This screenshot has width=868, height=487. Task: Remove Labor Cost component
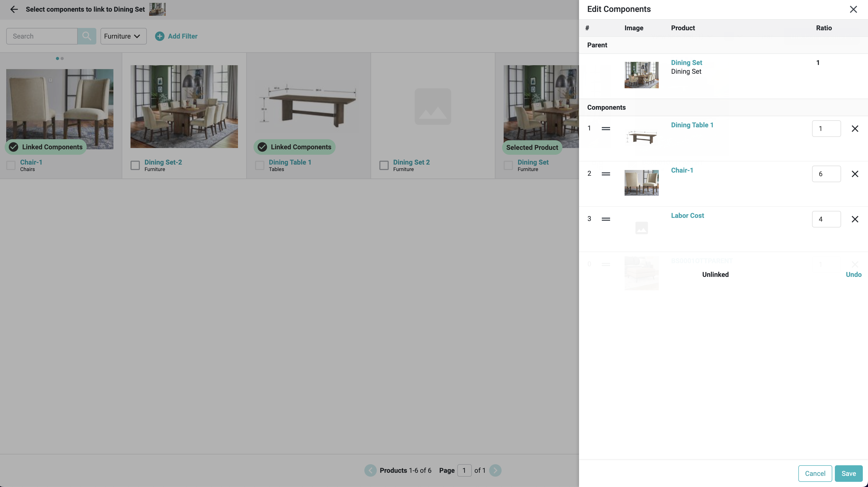[855, 219]
